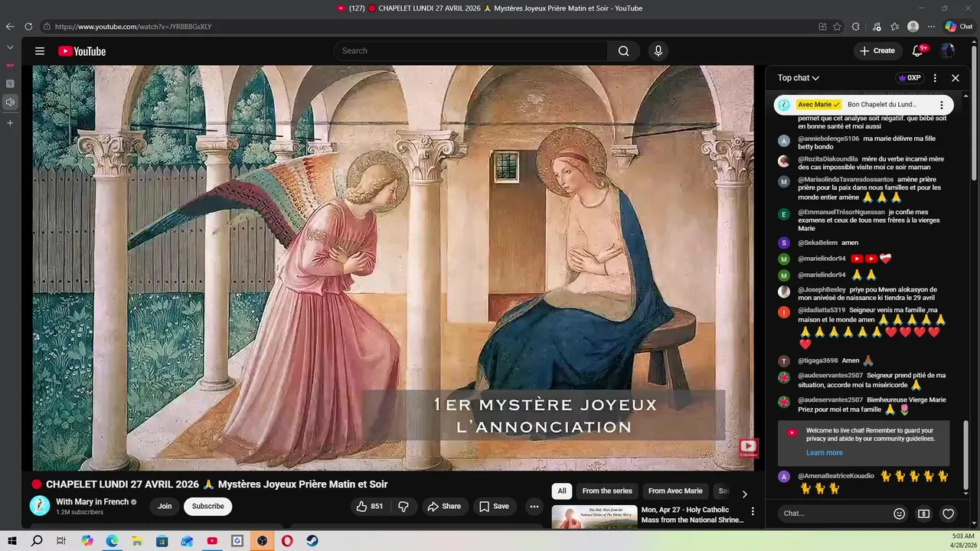Open browser profile avatar
Viewport: 980px width, 551px height.
[913, 26]
